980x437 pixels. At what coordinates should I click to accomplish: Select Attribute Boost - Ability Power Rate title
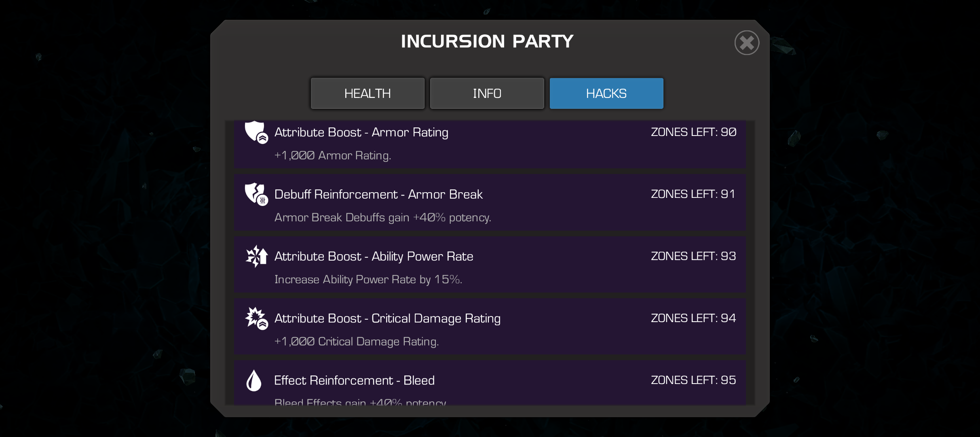click(x=374, y=256)
